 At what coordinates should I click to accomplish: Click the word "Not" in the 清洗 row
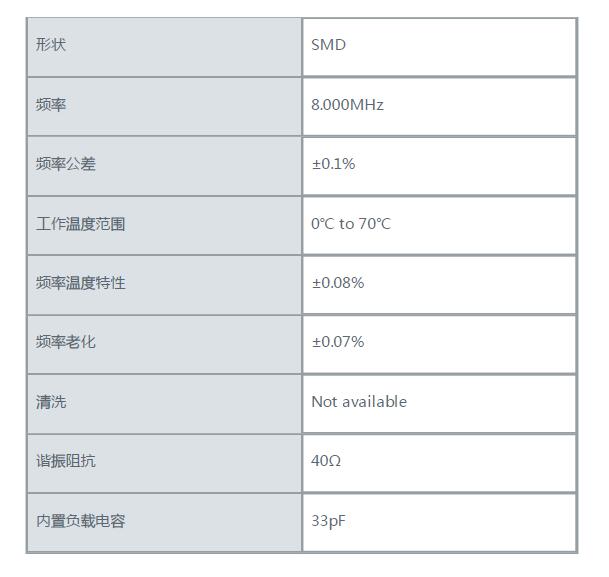[324, 402]
